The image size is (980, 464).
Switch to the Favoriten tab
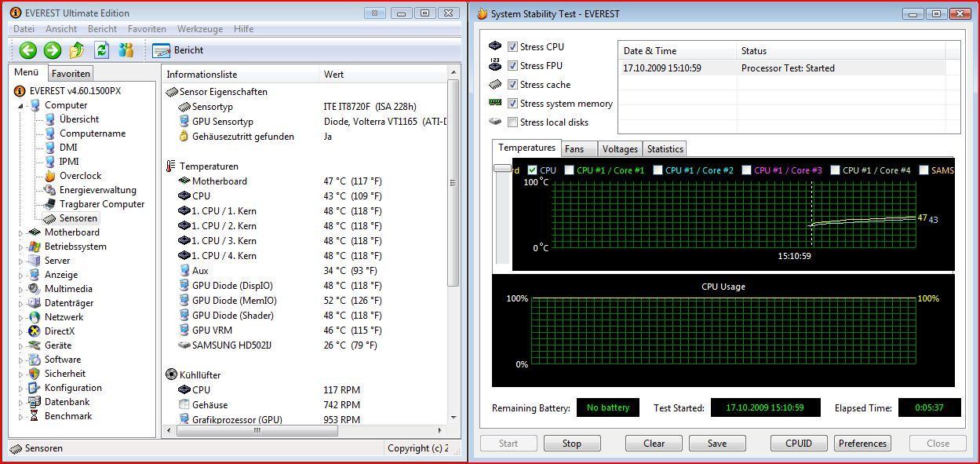click(71, 73)
